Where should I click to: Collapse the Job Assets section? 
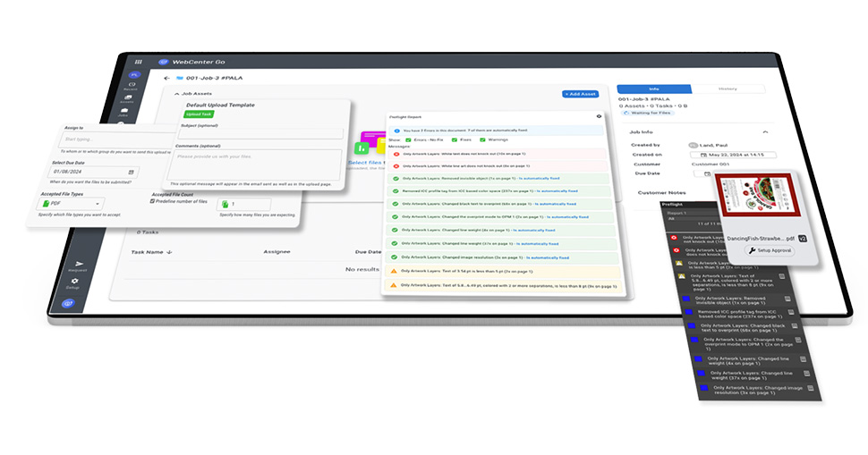tap(174, 93)
